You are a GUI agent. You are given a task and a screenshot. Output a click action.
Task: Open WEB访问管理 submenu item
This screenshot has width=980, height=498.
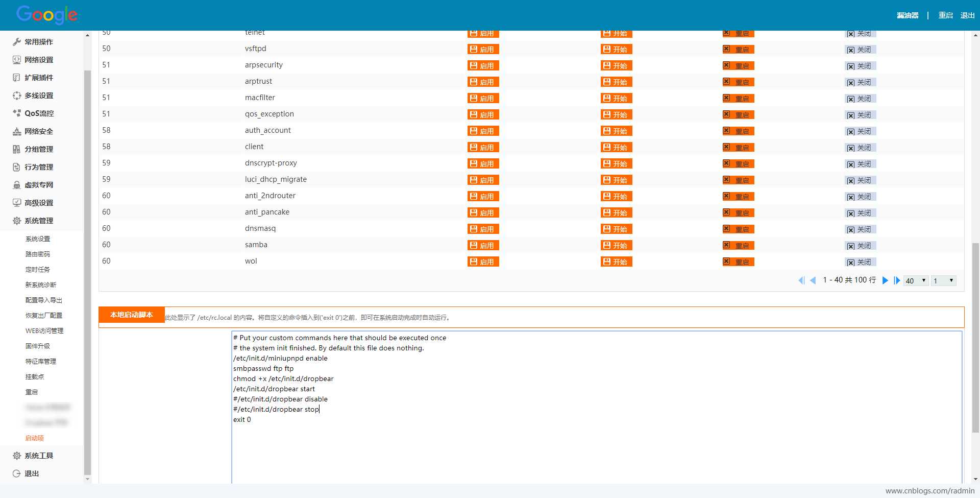44,330
